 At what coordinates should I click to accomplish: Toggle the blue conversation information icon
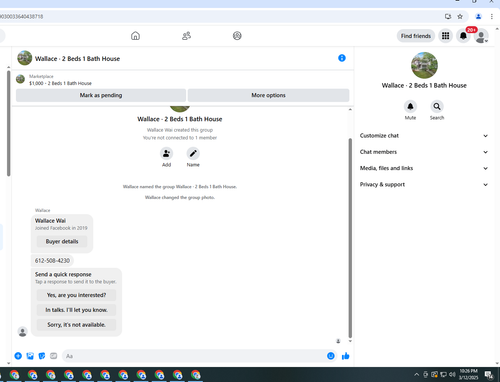342,58
